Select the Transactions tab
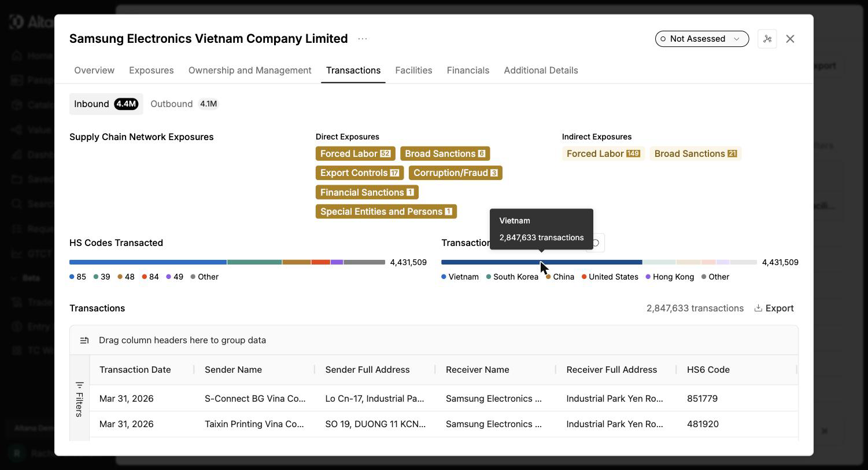Image resolution: width=868 pixels, height=470 pixels. pyautogui.click(x=353, y=70)
